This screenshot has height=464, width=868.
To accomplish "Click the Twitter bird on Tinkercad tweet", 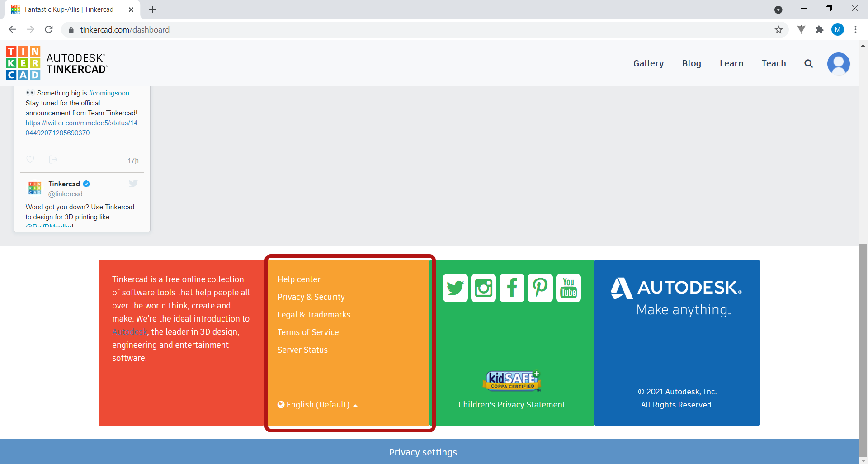I will coord(133,184).
